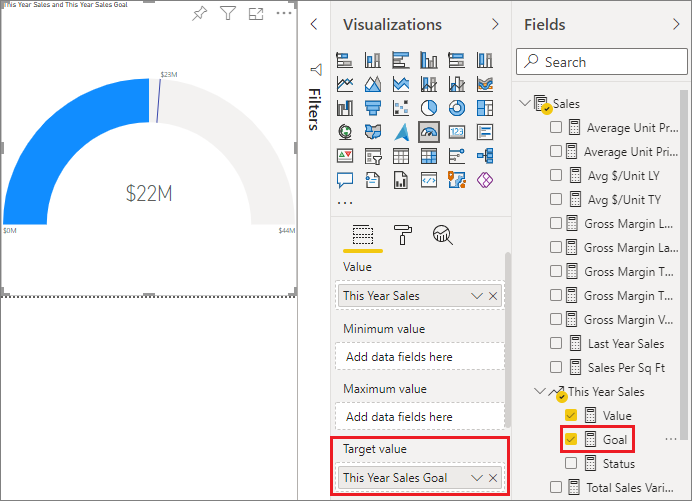Click the Fields Search box
This screenshot has width=692, height=501.
(601, 62)
